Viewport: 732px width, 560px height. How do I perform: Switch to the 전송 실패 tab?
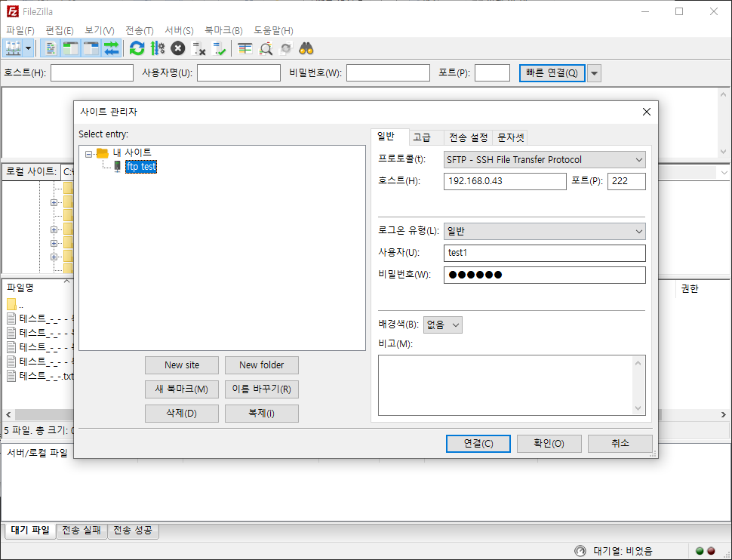point(82,531)
